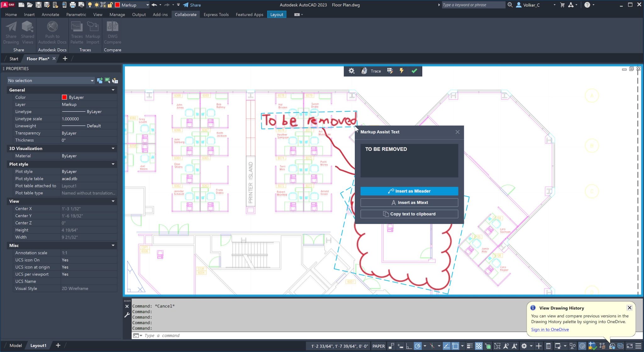
Task: Open the Express Tools menu tab
Action: 216,14
